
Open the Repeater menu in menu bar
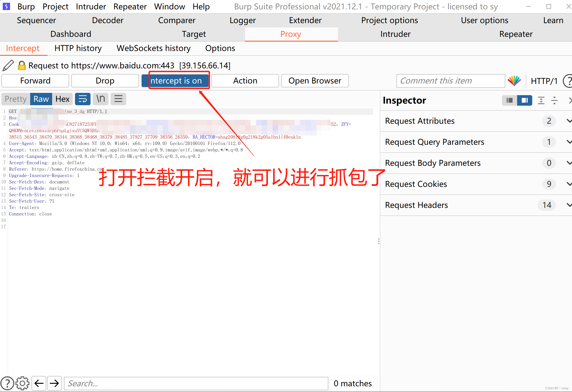[x=130, y=6]
